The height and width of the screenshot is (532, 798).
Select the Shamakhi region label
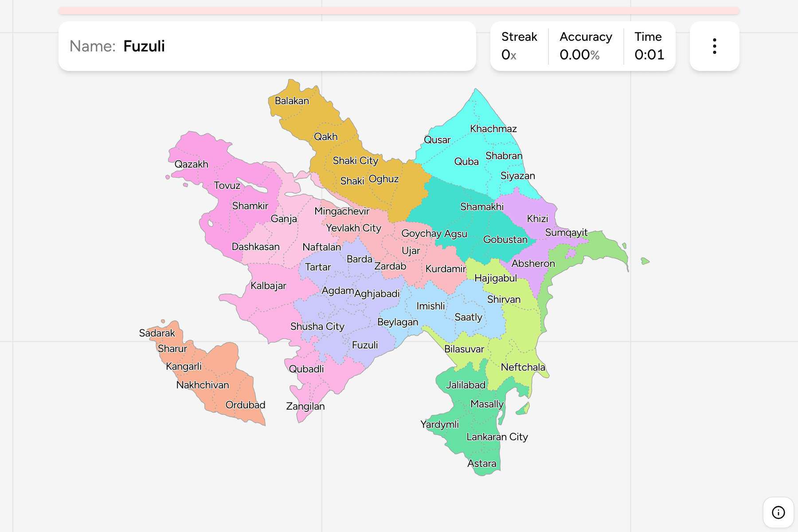tap(482, 207)
